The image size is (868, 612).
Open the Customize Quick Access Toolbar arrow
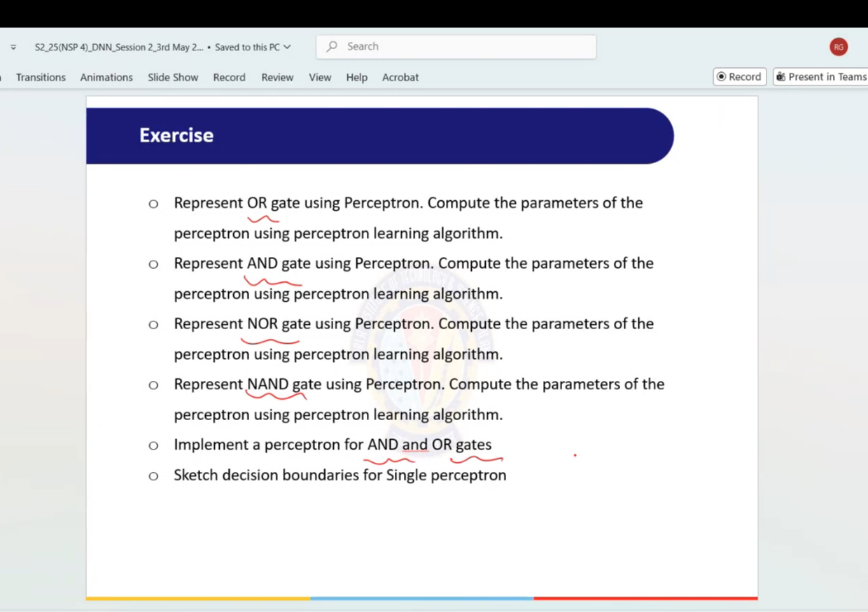click(13, 48)
